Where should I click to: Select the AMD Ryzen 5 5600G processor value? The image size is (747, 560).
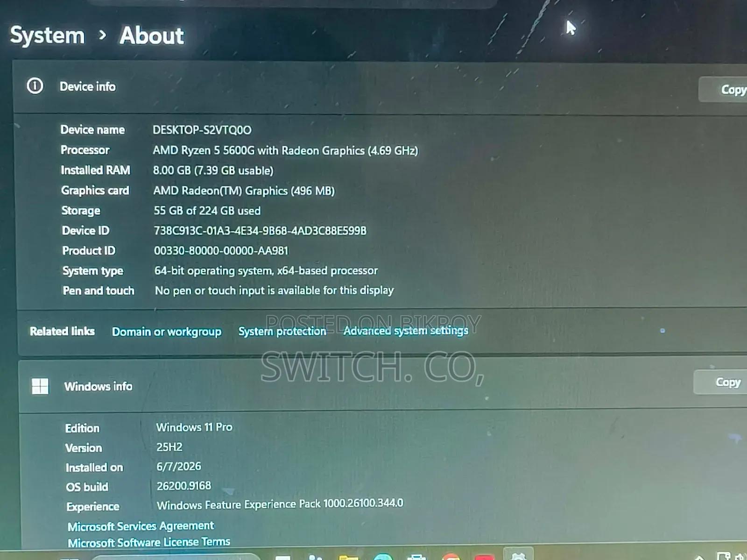[x=285, y=150]
